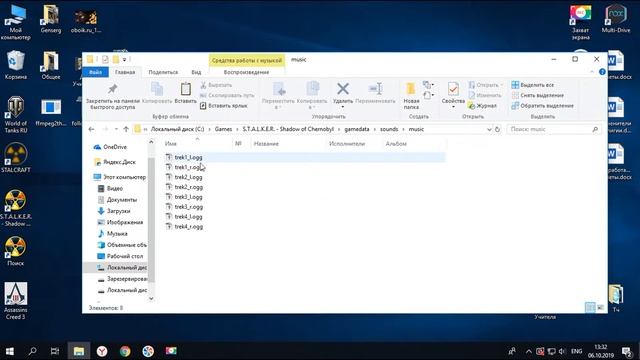This screenshot has height=360, width=640.
Task: Click the Вставить paste icon
Action: coord(186,89)
